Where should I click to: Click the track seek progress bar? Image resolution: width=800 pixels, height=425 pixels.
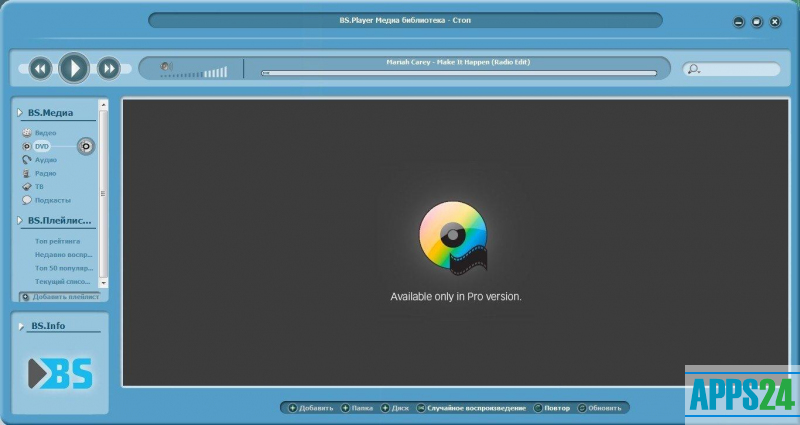[x=459, y=73]
